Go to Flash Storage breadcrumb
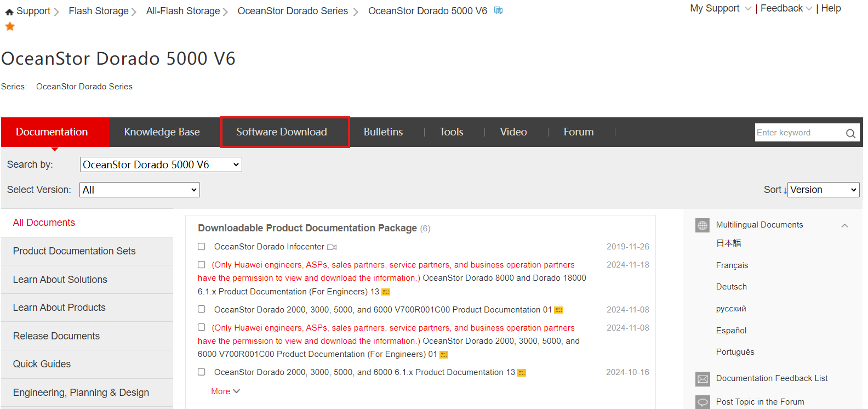This screenshot has width=868, height=409. click(99, 11)
